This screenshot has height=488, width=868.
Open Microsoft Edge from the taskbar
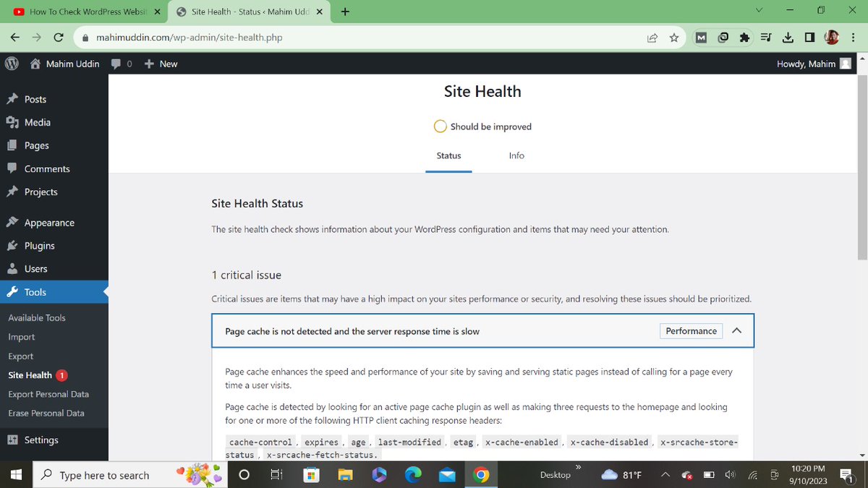(x=413, y=475)
